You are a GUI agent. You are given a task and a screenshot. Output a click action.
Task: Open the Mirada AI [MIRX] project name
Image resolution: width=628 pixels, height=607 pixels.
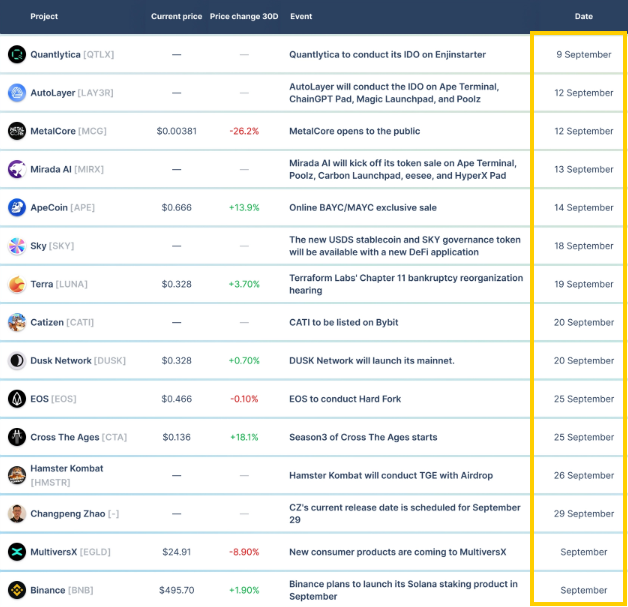[x=67, y=169]
